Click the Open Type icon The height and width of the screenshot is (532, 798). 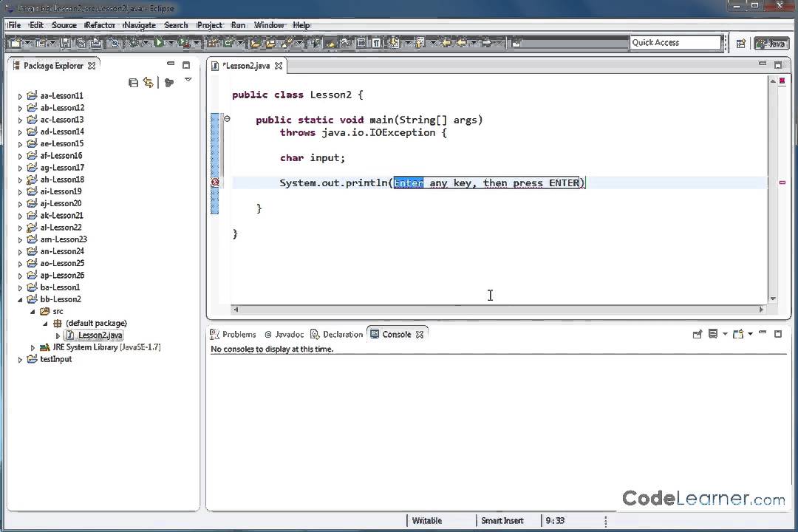(x=256, y=44)
